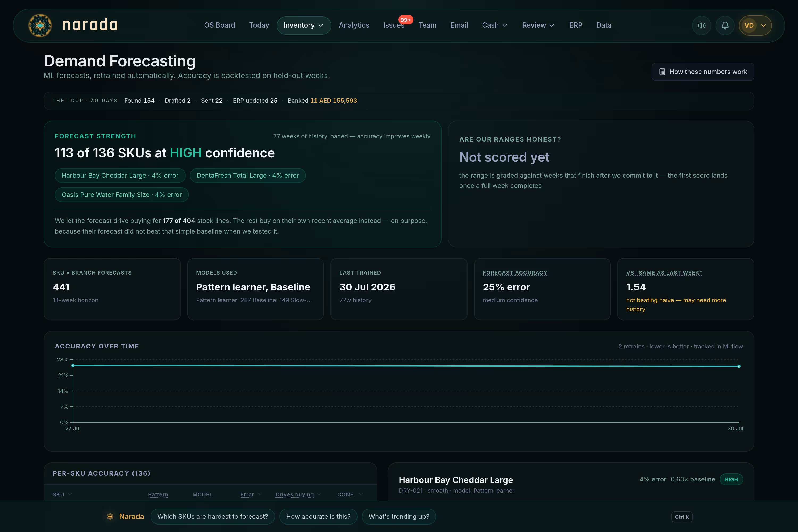The image size is (798, 532).
Task: Click the VD user avatar
Action: tap(749, 26)
